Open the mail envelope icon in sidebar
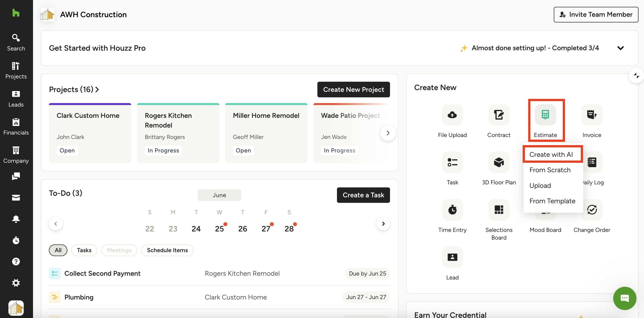Viewport: 644px width, 318px height. pyautogui.click(x=16, y=198)
